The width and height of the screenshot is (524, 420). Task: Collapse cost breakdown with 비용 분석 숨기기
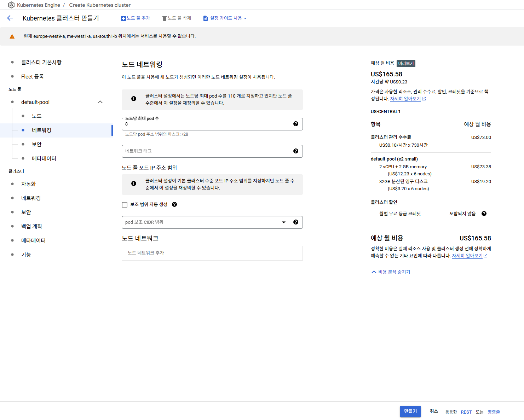[x=391, y=272]
